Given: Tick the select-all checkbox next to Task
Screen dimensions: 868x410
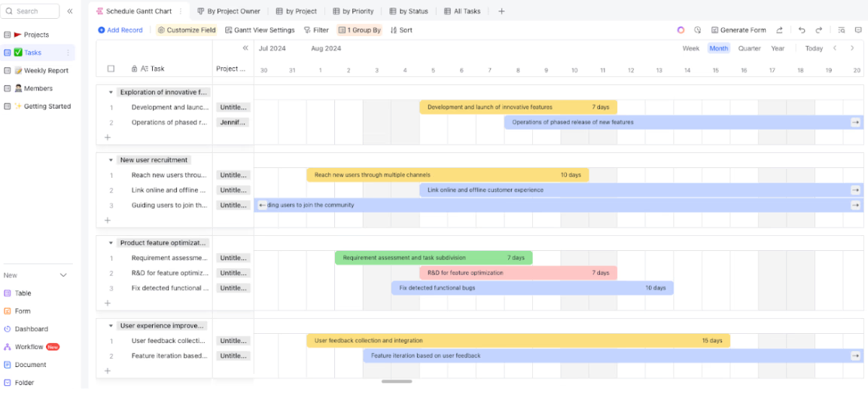Looking at the screenshot, I should coord(111,69).
